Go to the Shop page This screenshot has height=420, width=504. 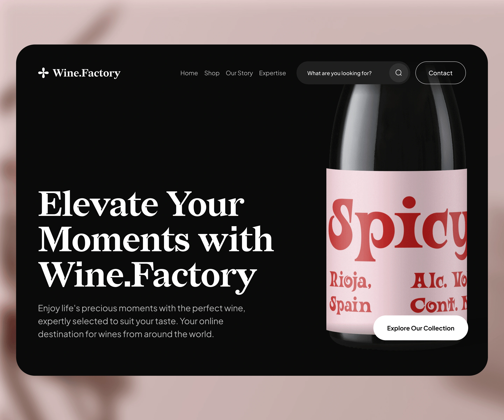tap(212, 73)
